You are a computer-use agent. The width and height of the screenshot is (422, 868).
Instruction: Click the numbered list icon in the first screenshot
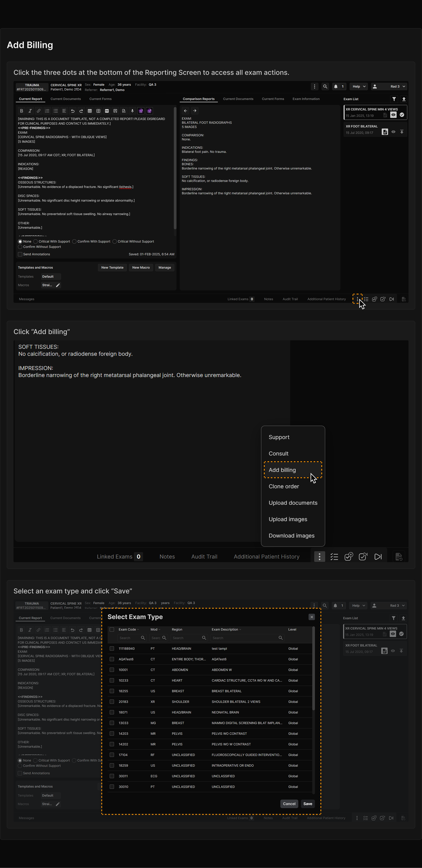point(47,111)
